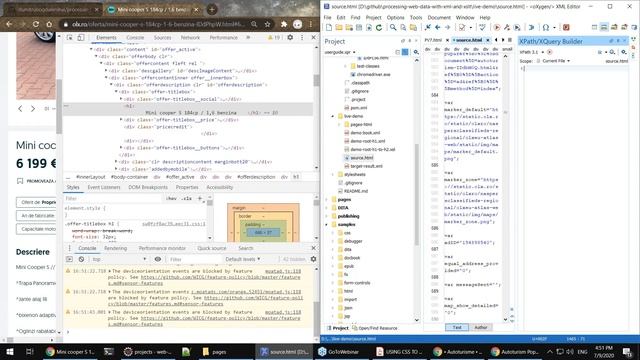
Task: Switch editor to Text mode
Action: (x=457, y=327)
